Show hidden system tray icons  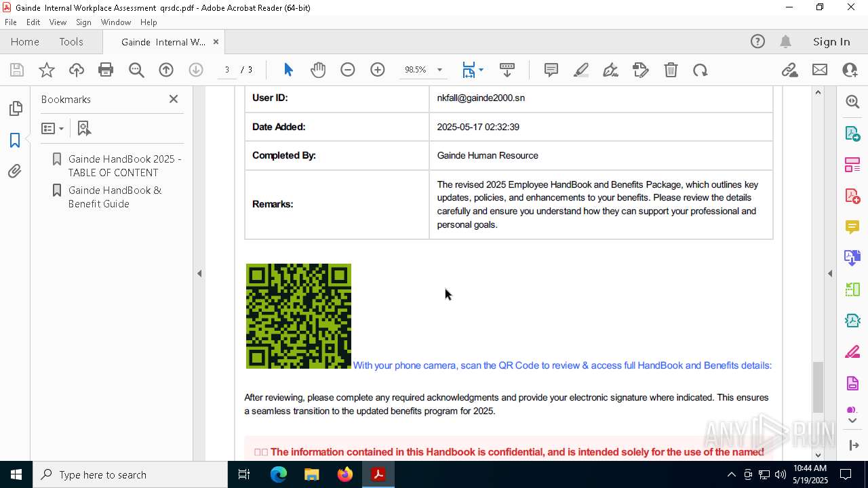click(x=731, y=474)
